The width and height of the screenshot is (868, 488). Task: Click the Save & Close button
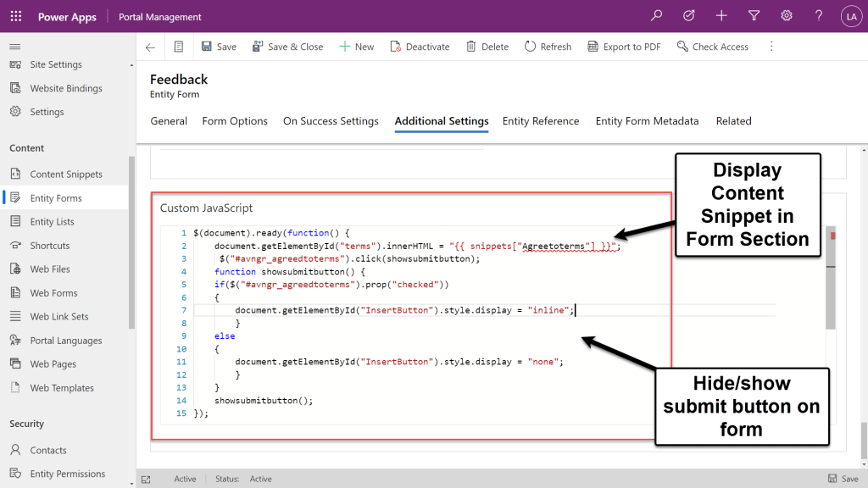(287, 47)
